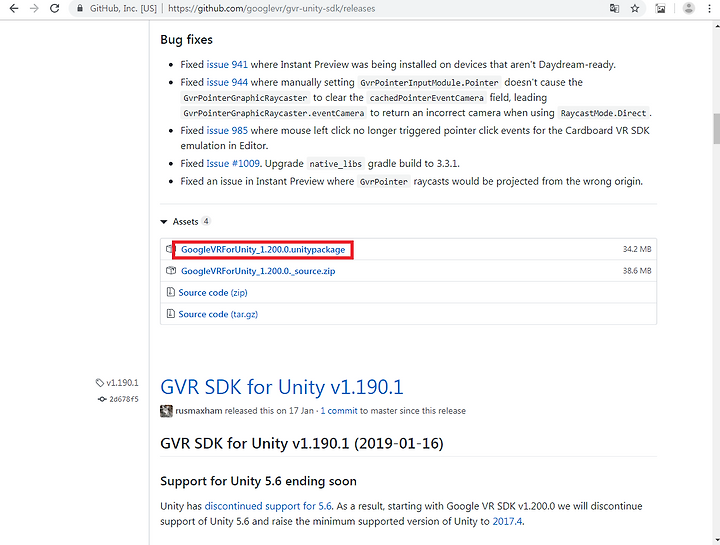Click the Bug fixes heading

[186, 40]
